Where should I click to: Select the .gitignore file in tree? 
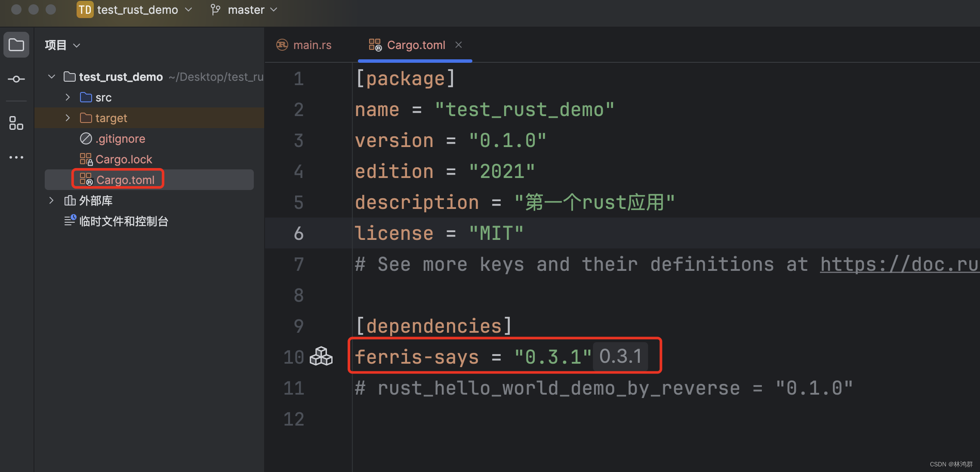pos(120,139)
